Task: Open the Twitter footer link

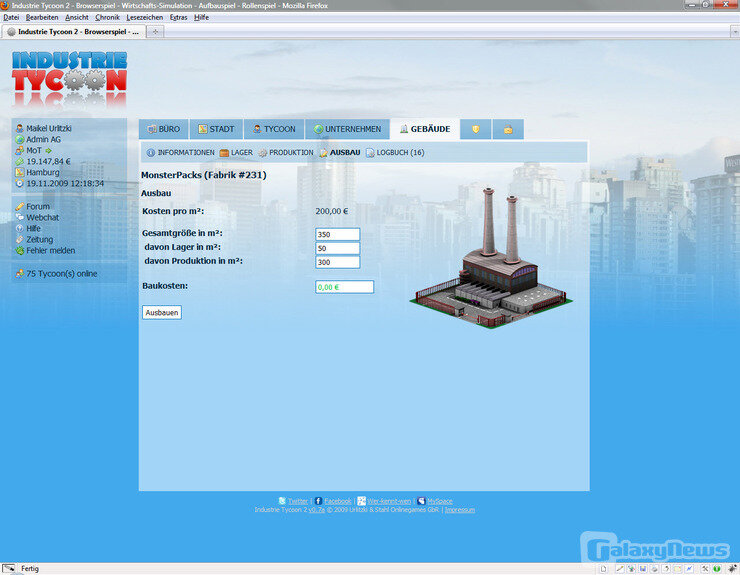Action: 298,501
